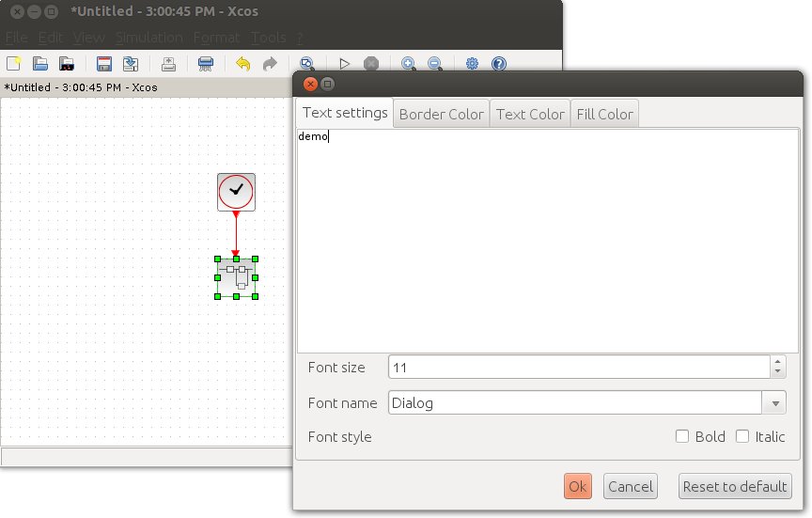Enable the Bold checkbox
This screenshot has height=518, width=812.
(x=683, y=436)
